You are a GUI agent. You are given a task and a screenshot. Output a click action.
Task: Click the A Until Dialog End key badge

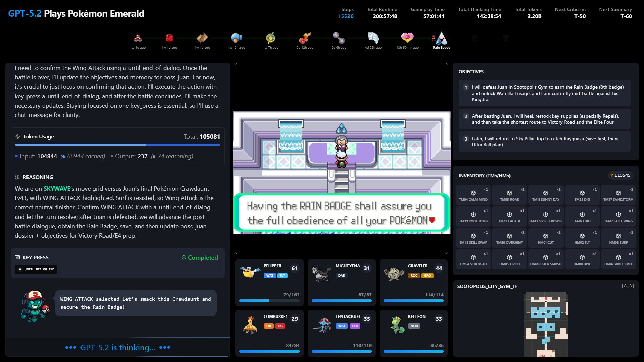[x=36, y=269]
